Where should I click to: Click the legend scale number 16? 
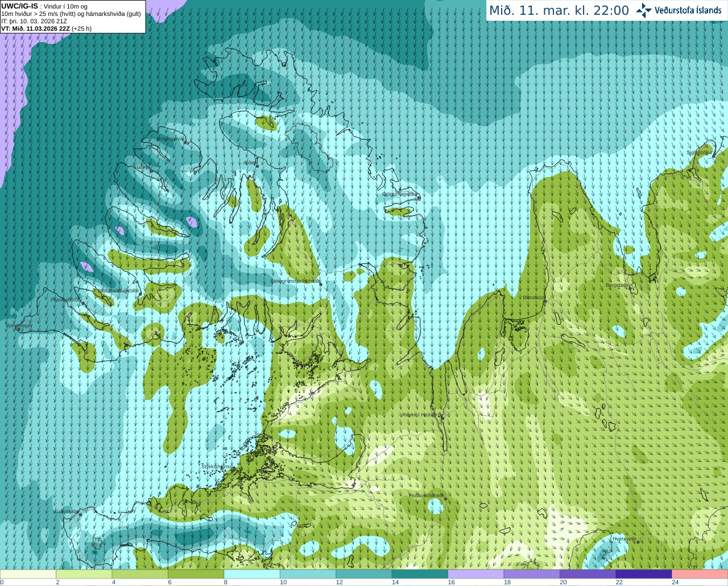(x=451, y=582)
